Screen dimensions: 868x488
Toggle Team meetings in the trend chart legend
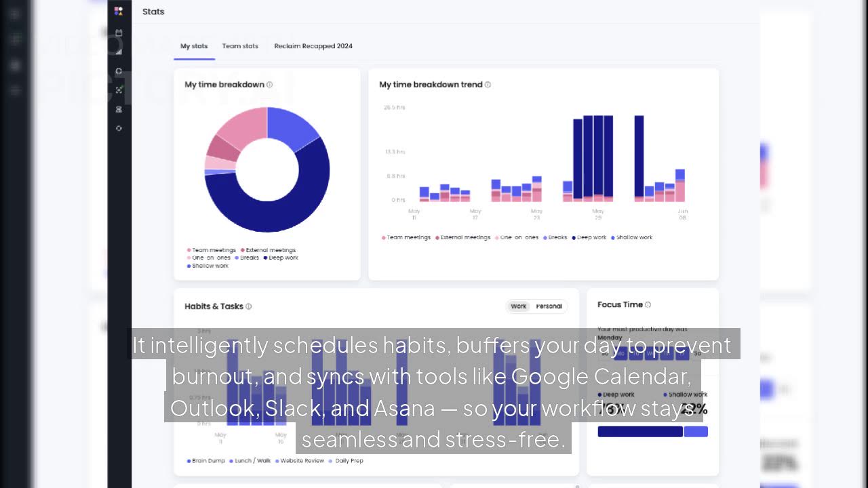406,238
